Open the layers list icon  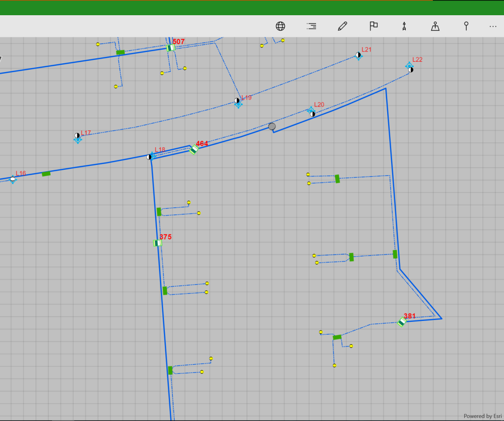(x=311, y=26)
